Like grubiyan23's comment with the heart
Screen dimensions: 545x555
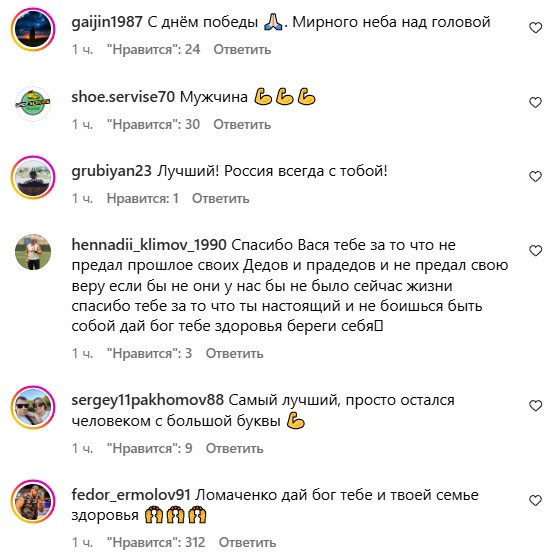click(535, 176)
